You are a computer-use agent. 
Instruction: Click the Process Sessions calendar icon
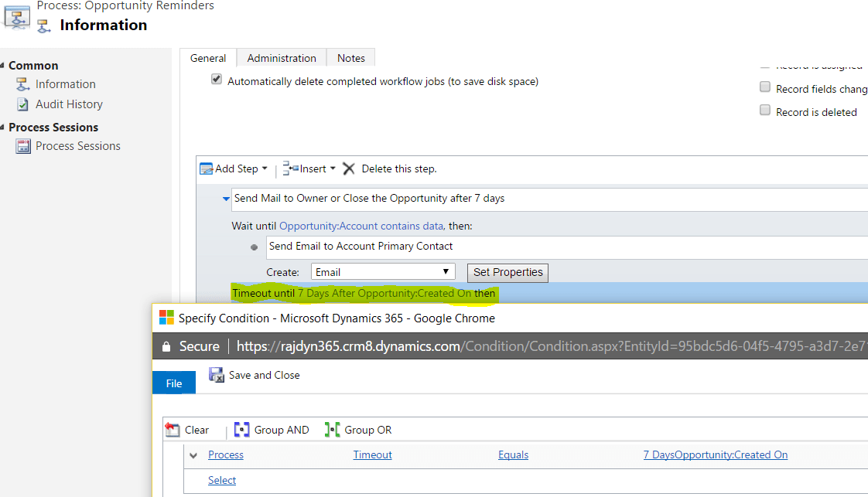(x=23, y=146)
